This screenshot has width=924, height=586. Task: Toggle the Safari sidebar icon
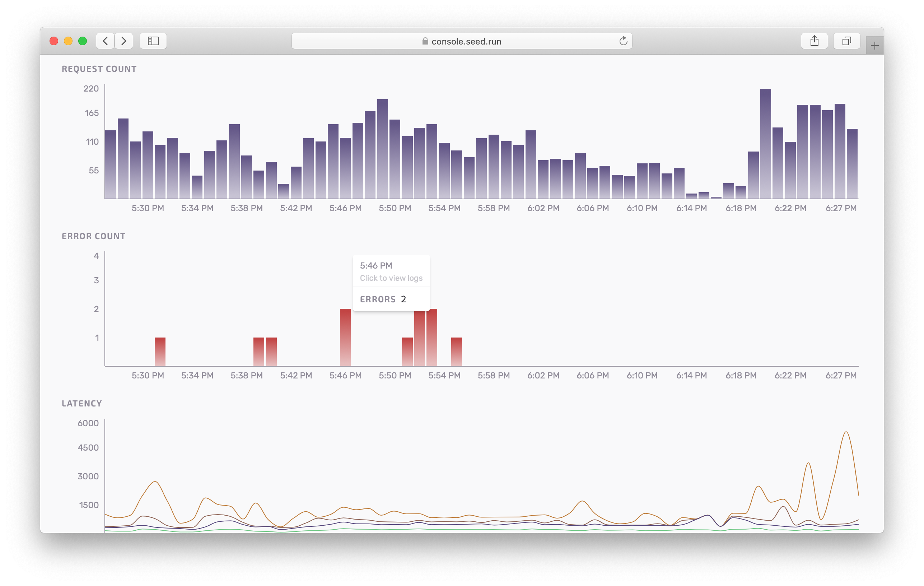click(x=153, y=41)
